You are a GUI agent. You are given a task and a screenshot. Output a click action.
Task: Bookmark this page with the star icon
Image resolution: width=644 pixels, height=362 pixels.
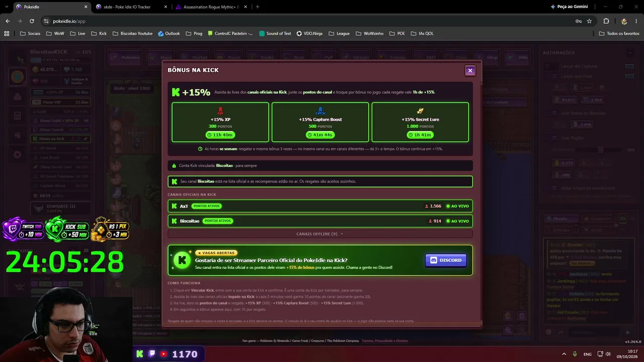coord(589,21)
